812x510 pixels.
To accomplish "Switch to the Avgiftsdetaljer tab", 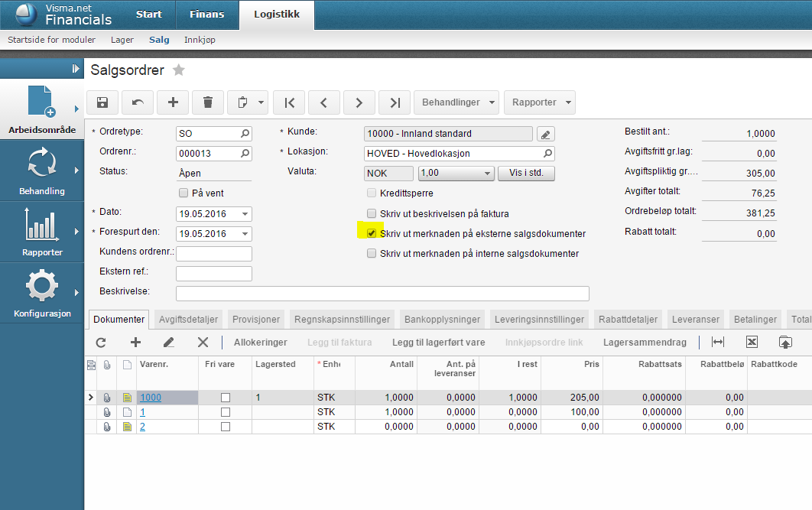I will pos(188,320).
